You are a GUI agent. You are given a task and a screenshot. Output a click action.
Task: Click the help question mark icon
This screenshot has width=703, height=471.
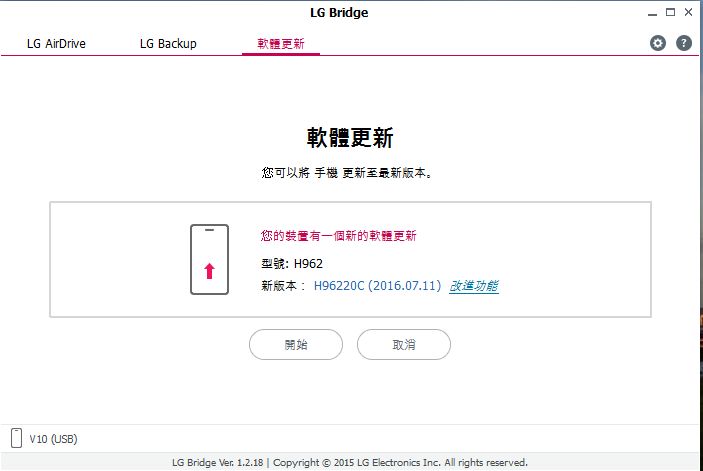coord(684,43)
